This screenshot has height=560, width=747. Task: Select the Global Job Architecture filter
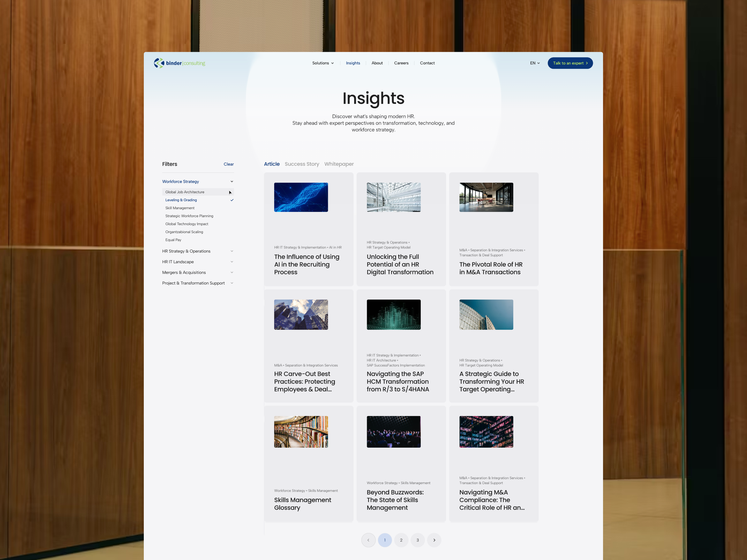pos(198,192)
